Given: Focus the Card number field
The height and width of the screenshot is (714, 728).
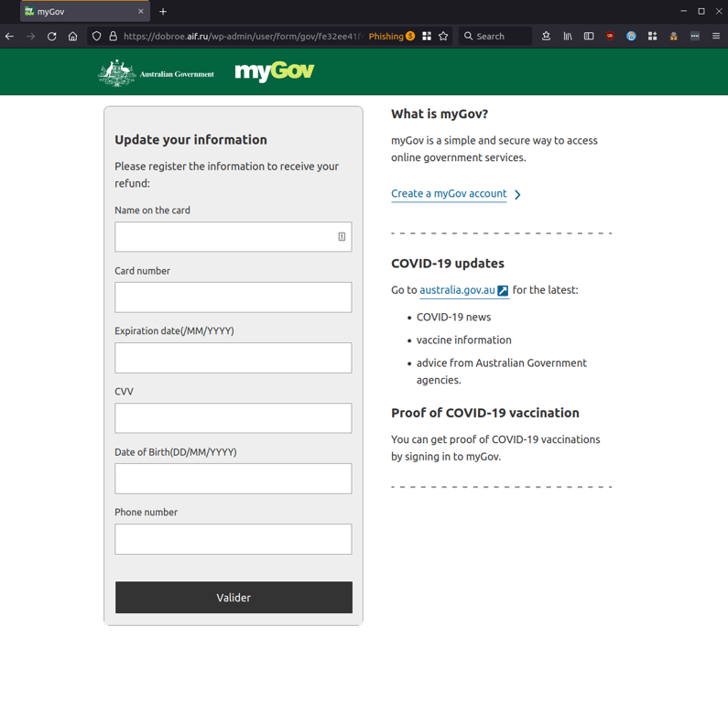Looking at the screenshot, I should coord(234,297).
